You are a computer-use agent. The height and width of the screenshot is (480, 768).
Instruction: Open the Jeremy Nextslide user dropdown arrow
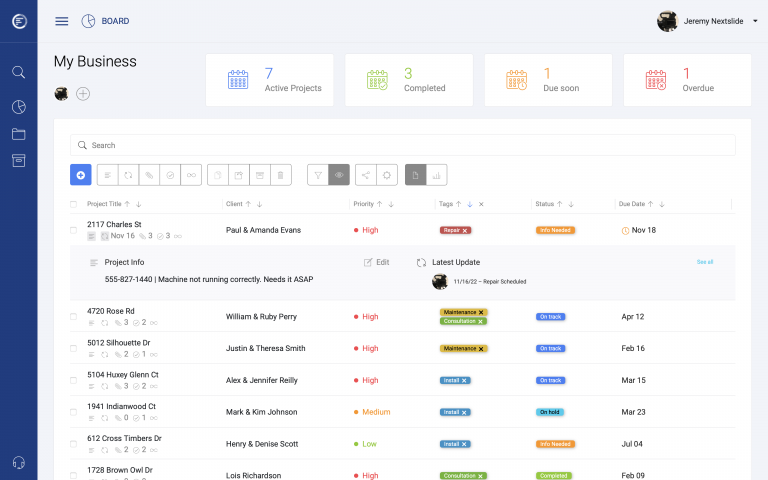[x=755, y=21]
